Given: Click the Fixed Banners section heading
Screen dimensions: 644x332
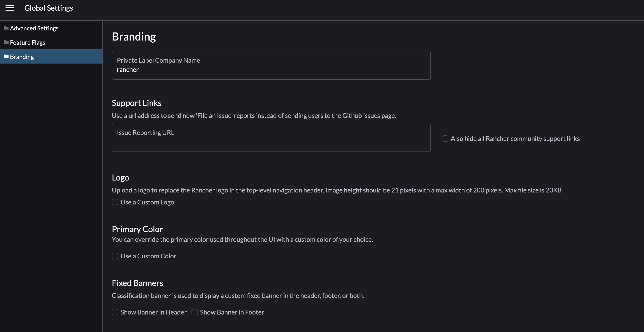Looking at the screenshot, I should [137, 283].
